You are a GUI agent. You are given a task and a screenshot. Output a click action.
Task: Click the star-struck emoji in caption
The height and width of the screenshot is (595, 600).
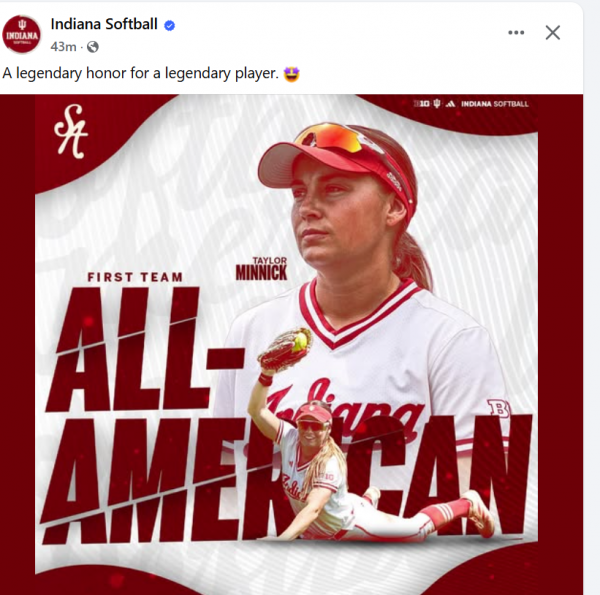click(x=291, y=73)
